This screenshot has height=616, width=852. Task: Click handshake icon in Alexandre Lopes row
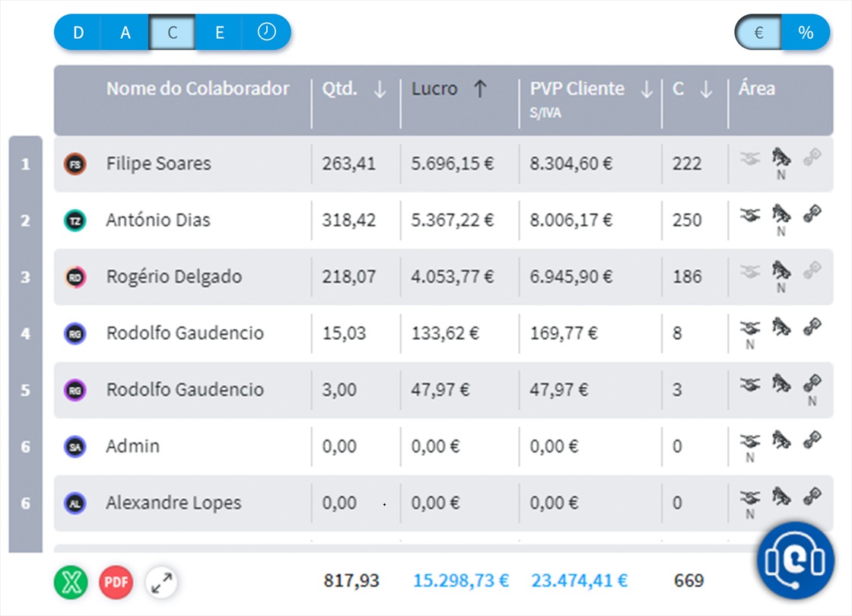pos(750,497)
